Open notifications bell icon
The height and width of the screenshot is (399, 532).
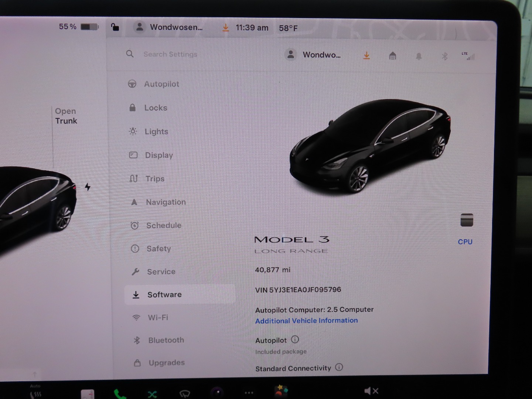click(x=419, y=56)
